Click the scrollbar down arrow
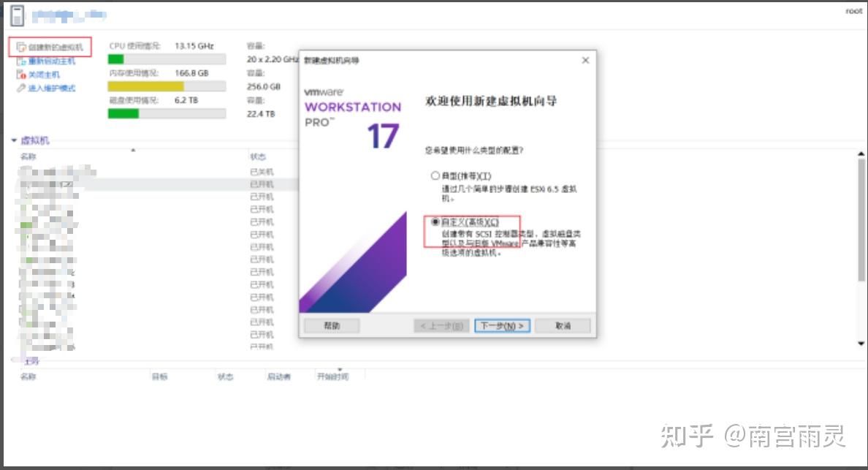This screenshot has height=470, width=868. point(860,342)
